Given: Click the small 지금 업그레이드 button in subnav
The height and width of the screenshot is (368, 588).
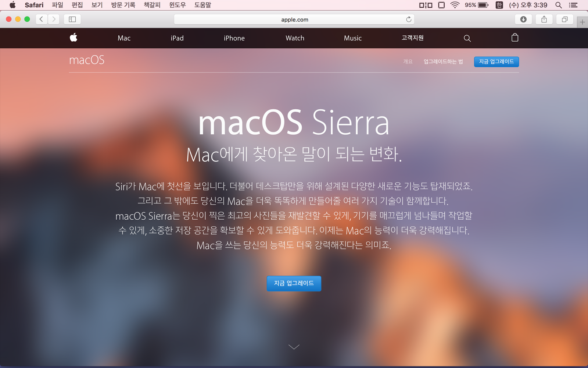Looking at the screenshot, I should pyautogui.click(x=496, y=61).
